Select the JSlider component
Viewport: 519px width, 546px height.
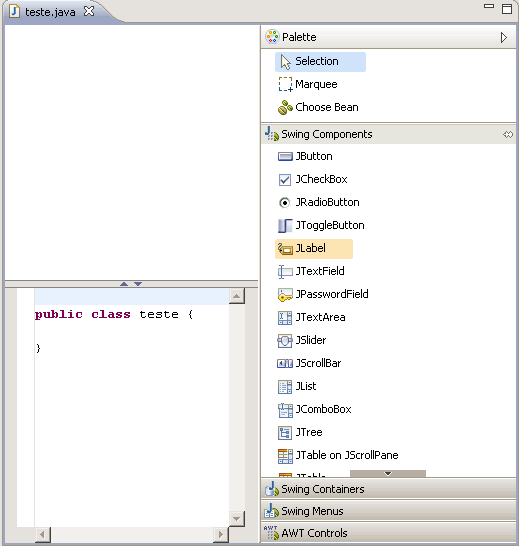(x=302, y=340)
